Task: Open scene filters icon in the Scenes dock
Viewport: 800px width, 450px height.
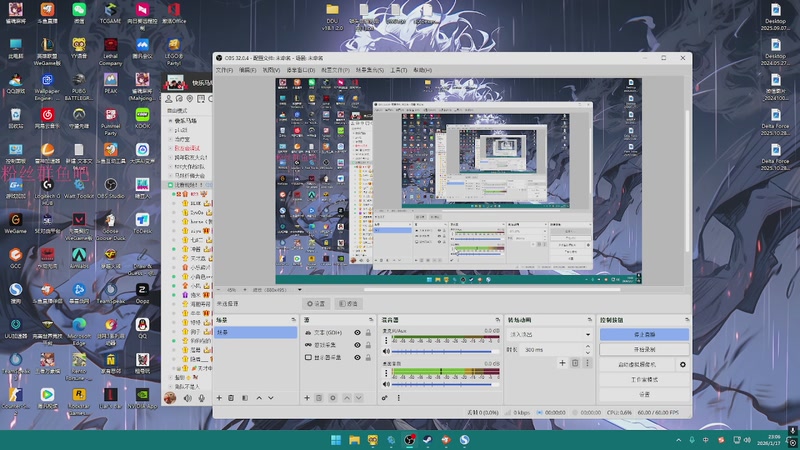Action: 244,398
